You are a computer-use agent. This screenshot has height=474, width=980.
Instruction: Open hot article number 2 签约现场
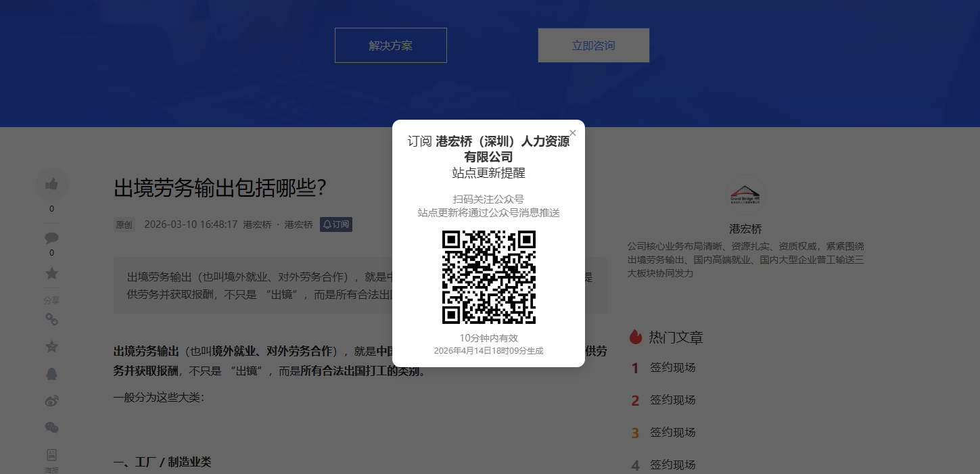click(x=672, y=400)
